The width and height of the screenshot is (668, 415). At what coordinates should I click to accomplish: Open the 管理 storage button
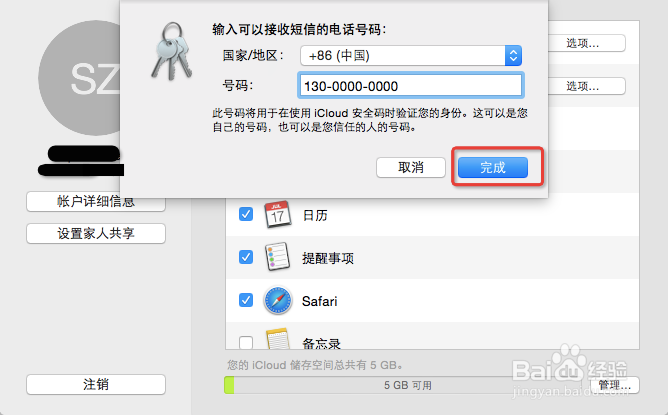615,385
